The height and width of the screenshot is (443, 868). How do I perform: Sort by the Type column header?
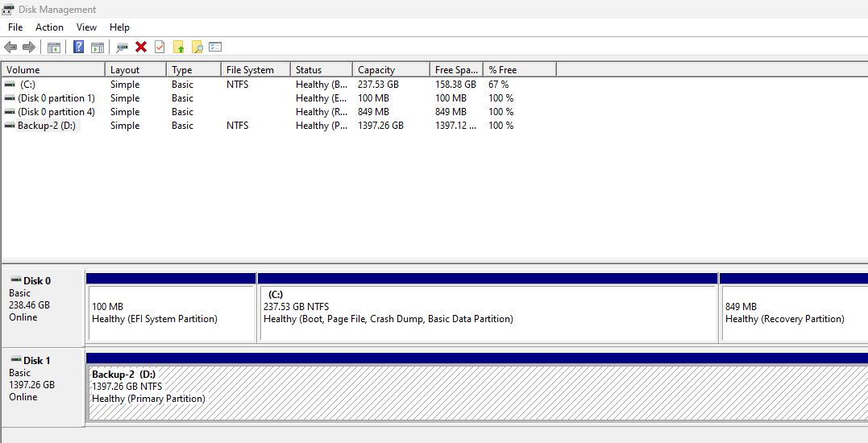pos(193,70)
